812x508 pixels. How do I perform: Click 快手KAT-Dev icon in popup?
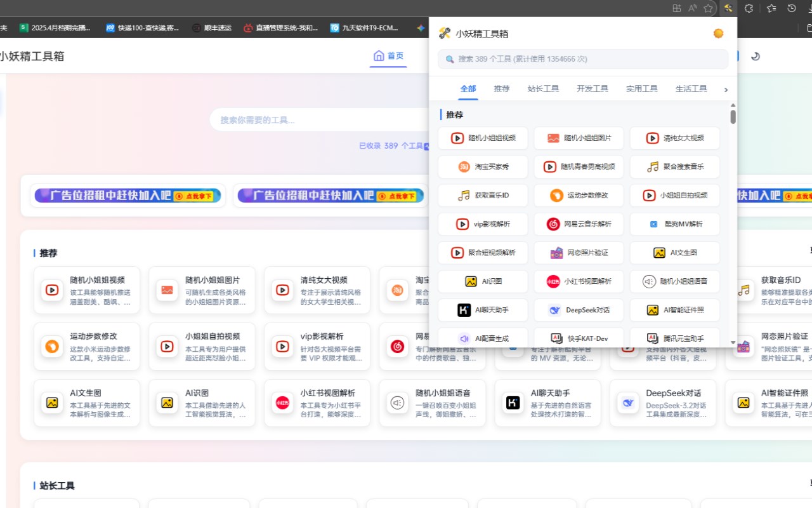pos(556,338)
